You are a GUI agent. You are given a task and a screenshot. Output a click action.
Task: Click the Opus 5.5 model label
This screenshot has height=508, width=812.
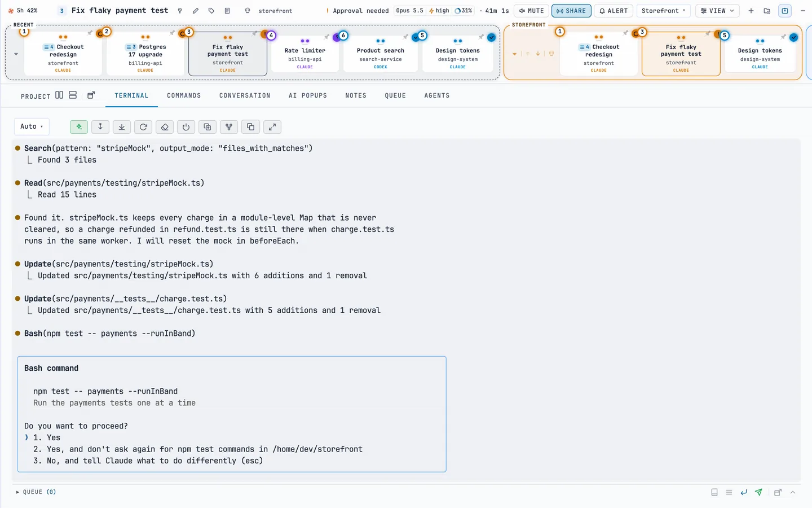409,11
